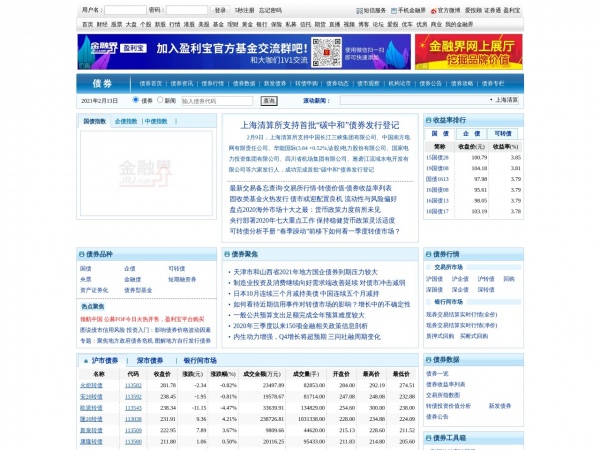
Task: Click the 用户名 input field
Action: pos(125,10)
